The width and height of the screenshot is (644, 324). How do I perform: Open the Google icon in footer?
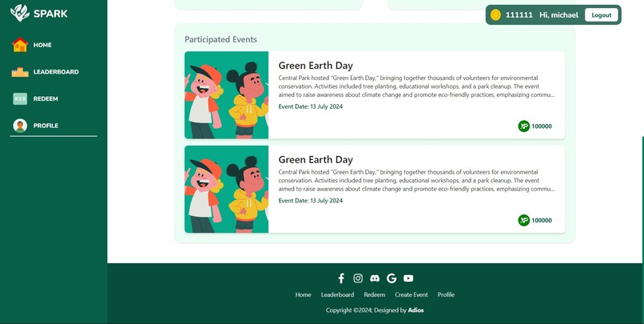392,278
